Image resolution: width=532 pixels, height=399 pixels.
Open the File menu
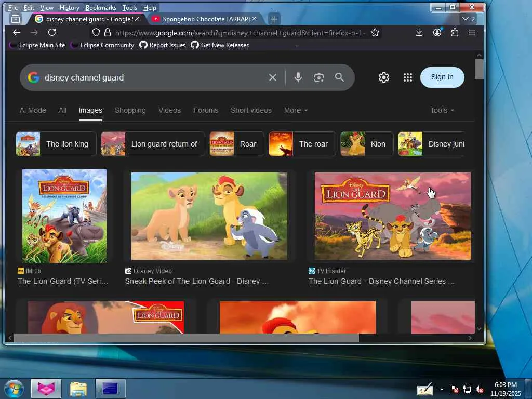click(x=13, y=8)
